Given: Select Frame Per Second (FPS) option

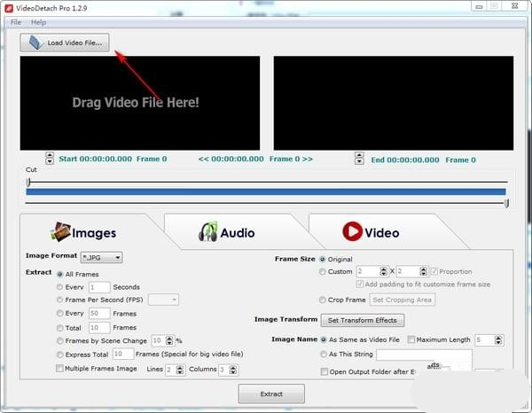Looking at the screenshot, I should point(59,300).
